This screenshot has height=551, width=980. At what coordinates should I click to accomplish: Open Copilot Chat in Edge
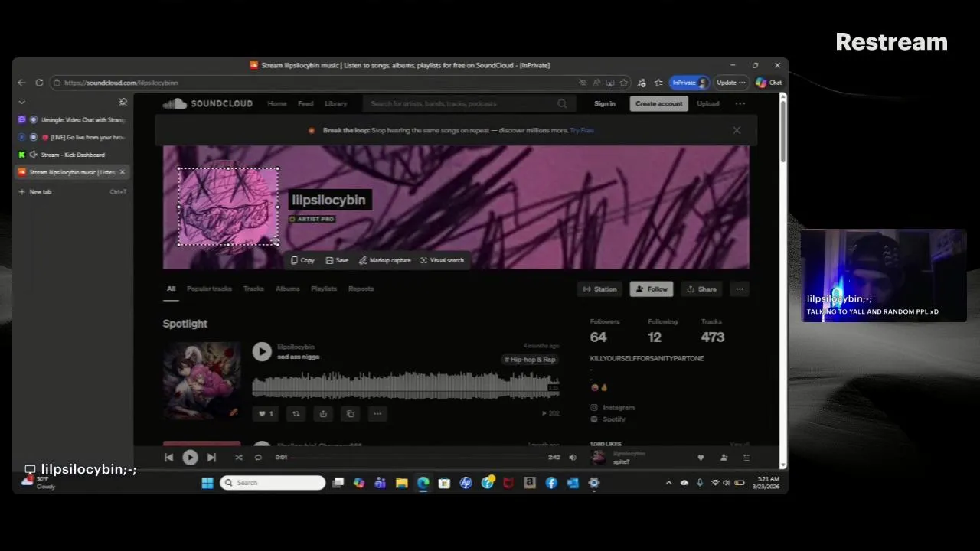pyautogui.click(x=769, y=83)
